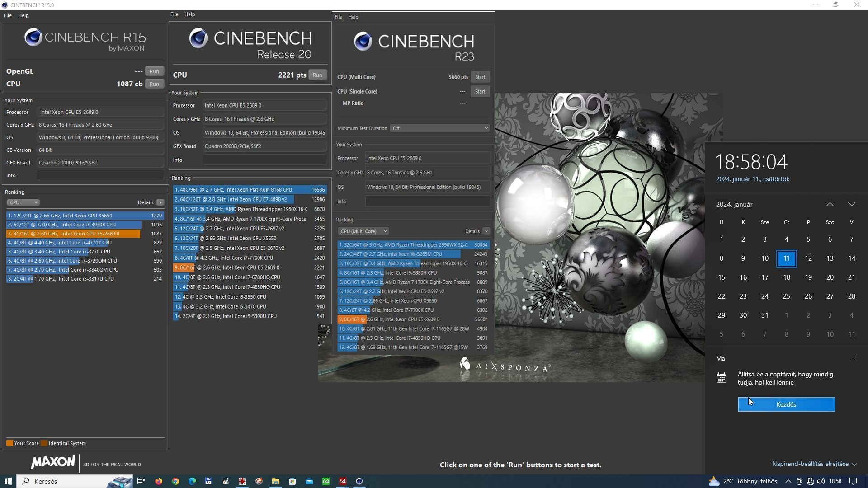Click the blue Kezdés button

tap(786, 404)
